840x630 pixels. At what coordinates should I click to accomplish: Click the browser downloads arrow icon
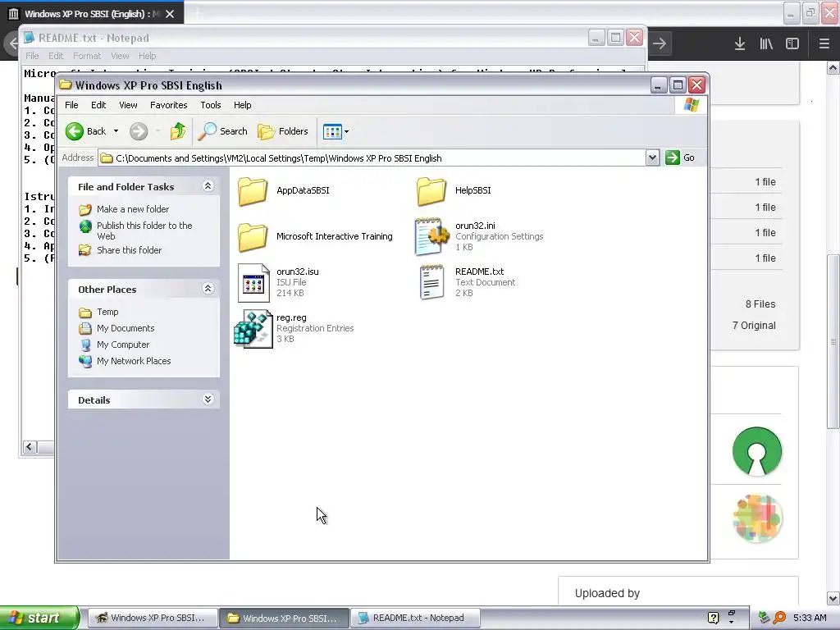[740, 44]
